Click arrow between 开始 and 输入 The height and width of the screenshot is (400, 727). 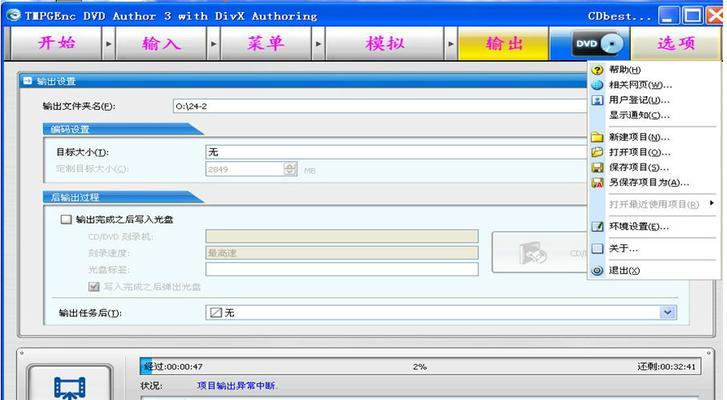pos(108,44)
